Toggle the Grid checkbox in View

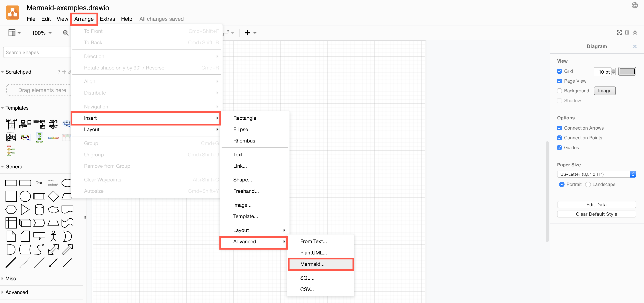[560, 71]
